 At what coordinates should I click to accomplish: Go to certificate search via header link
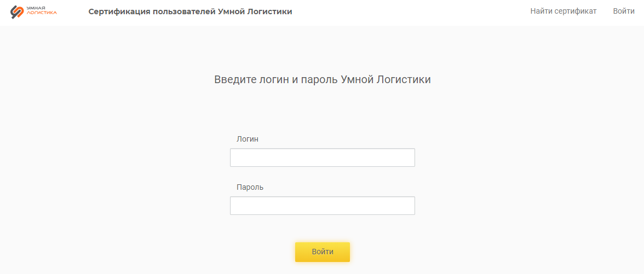pyautogui.click(x=563, y=11)
